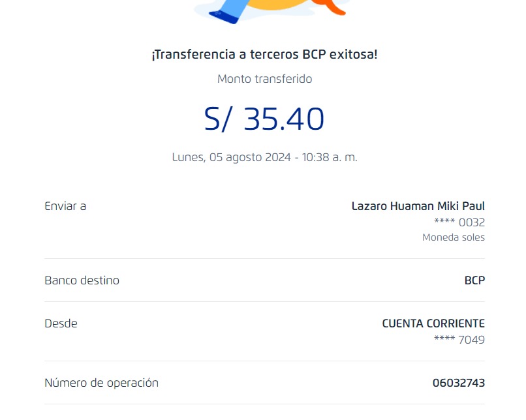526x420 pixels.
Task: Select recipient name Lazaro Huaman Miki Paul
Action: coord(418,206)
